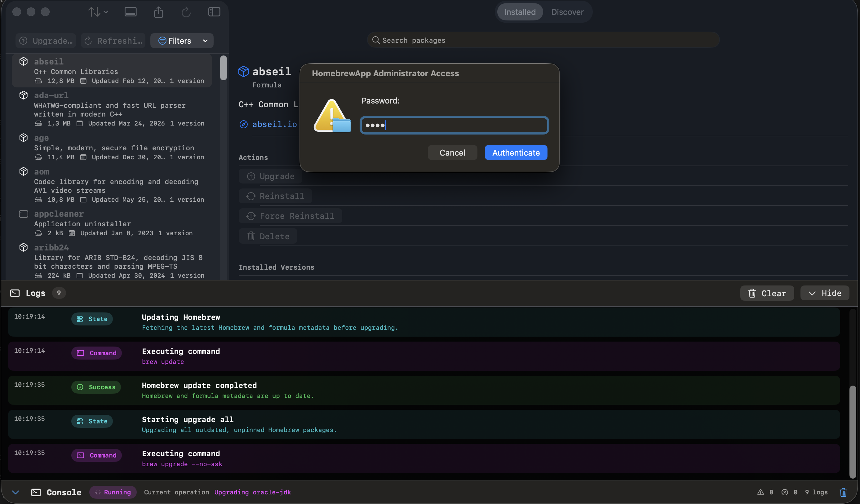Hide the Logs panel
This screenshot has width=860, height=504.
pos(825,293)
